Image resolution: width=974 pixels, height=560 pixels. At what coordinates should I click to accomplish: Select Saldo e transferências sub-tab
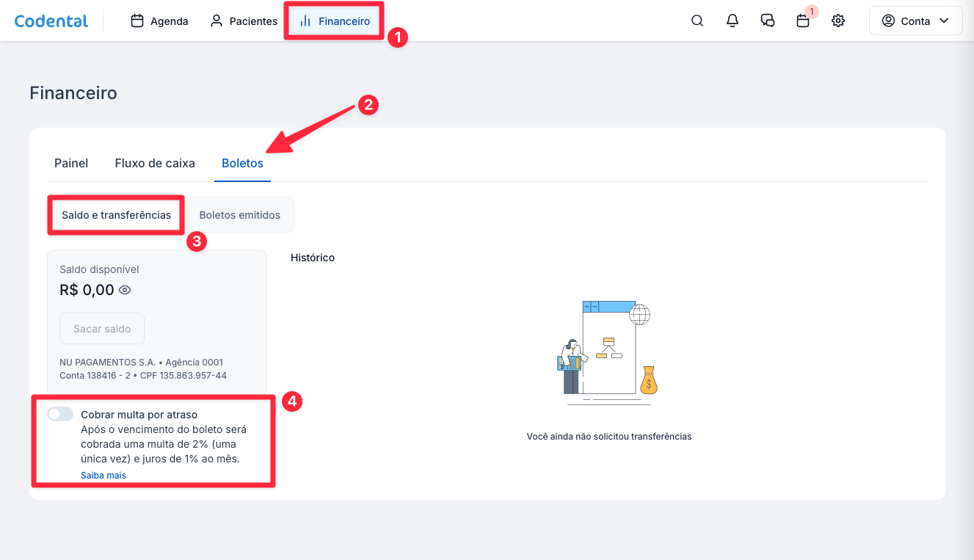[x=116, y=215]
